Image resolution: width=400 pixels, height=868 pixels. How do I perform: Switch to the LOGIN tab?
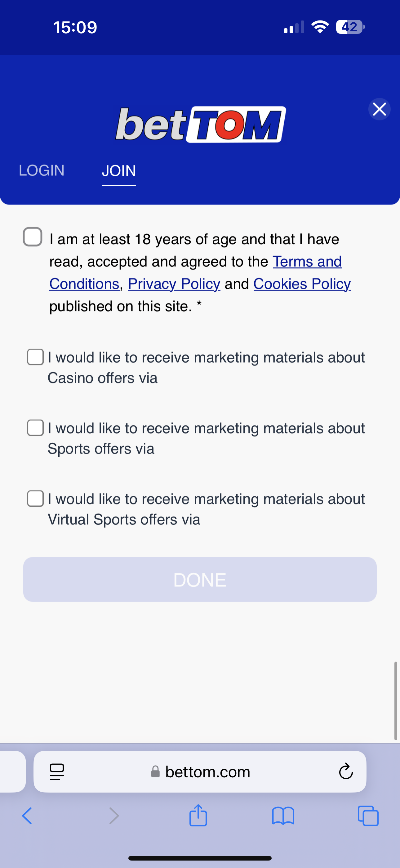(42, 170)
